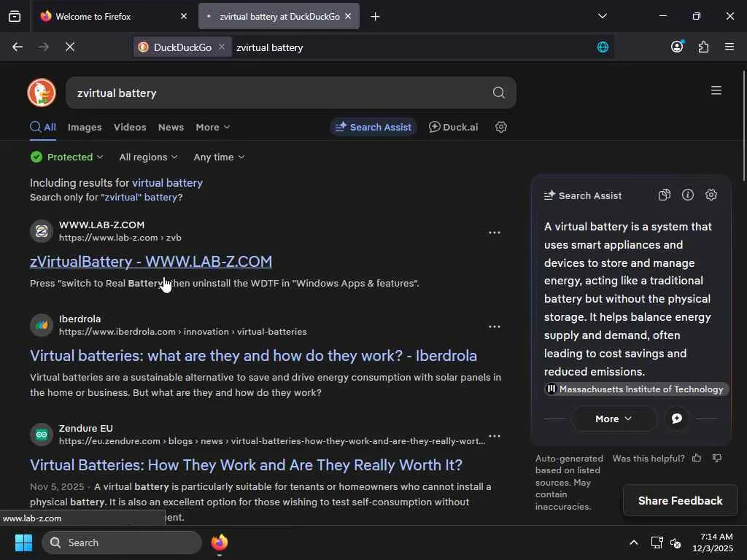Click the magnifier search icon in the search box
The height and width of the screenshot is (560, 747).
[499, 93]
